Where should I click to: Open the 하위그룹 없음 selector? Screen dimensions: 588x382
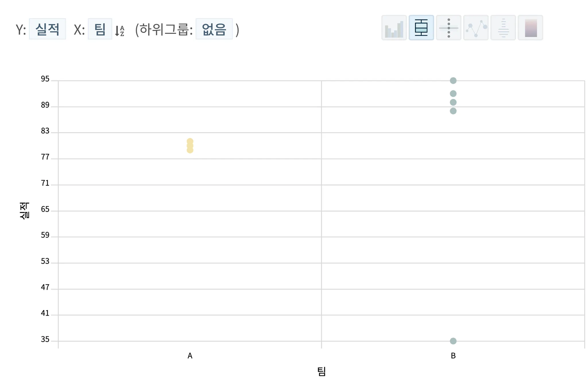214,29
